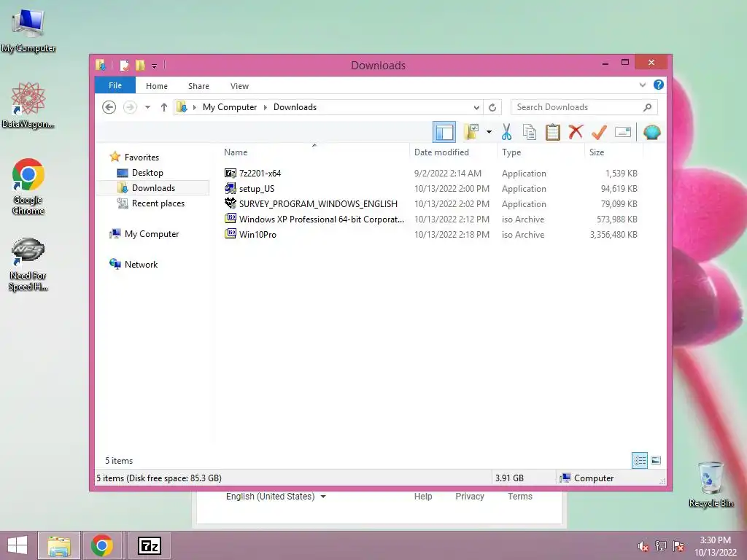
Task: Click the muted volume tray icon
Action: click(x=643, y=546)
